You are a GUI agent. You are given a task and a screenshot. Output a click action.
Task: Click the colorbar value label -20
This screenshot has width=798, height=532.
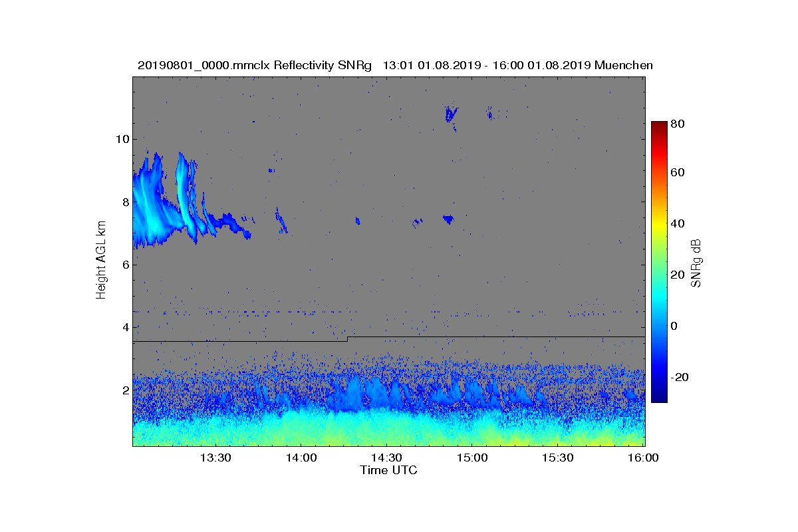pyautogui.click(x=680, y=377)
